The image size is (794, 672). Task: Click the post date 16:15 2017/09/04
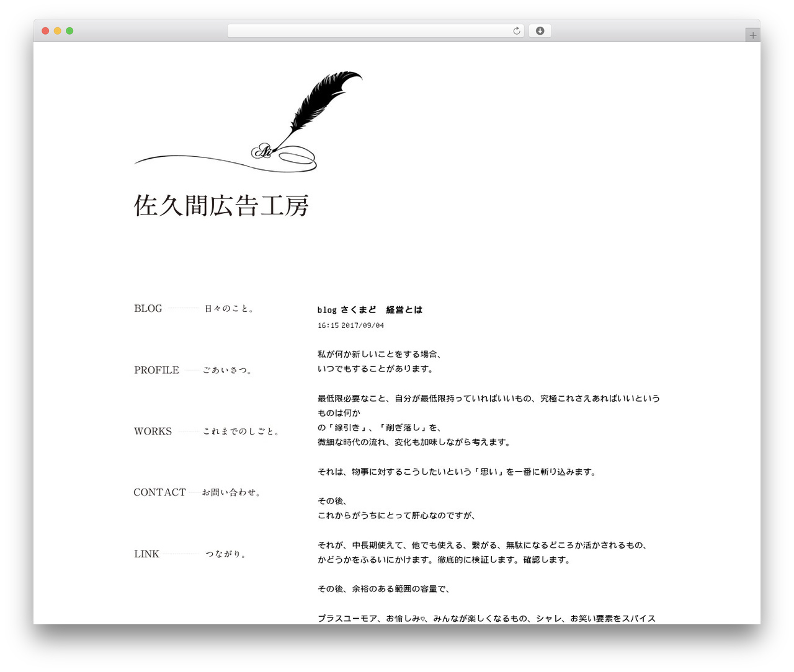[x=350, y=325]
